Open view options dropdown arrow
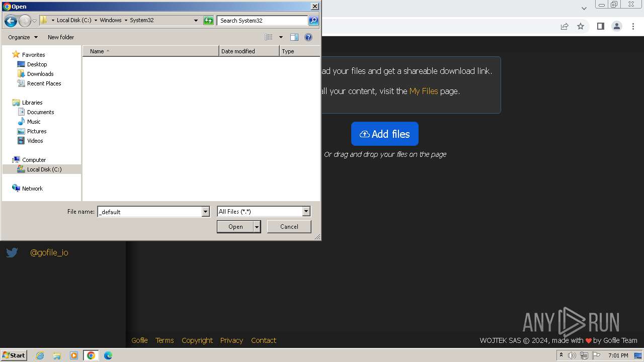 click(x=281, y=37)
